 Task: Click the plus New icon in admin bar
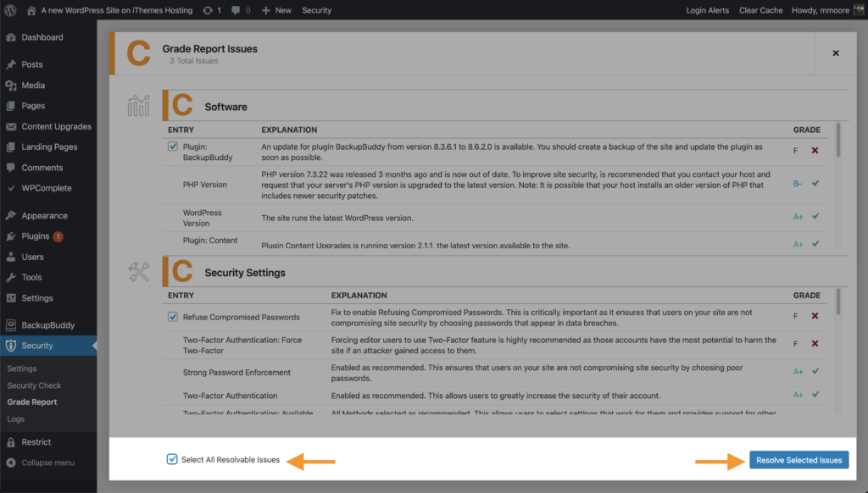pos(265,10)
